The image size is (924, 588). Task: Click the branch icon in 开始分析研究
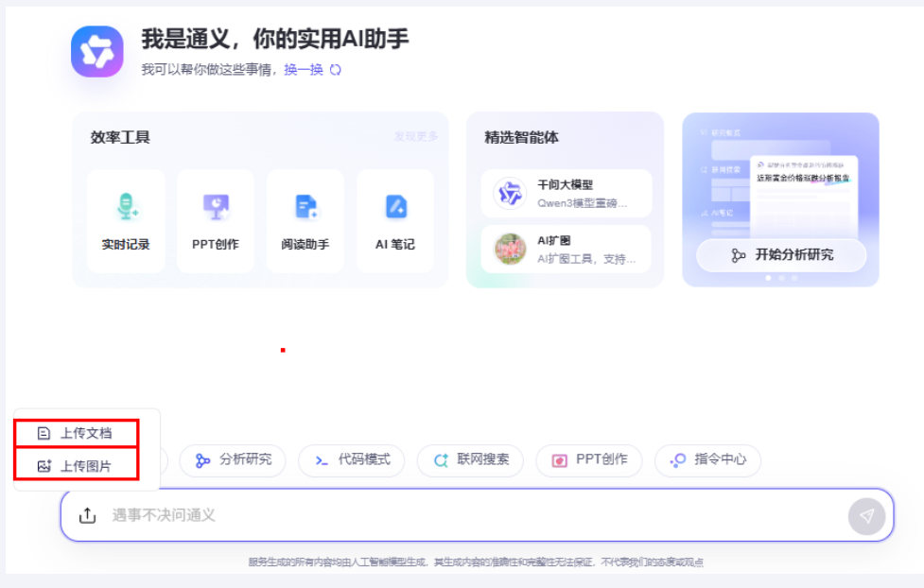coord(738,255)
